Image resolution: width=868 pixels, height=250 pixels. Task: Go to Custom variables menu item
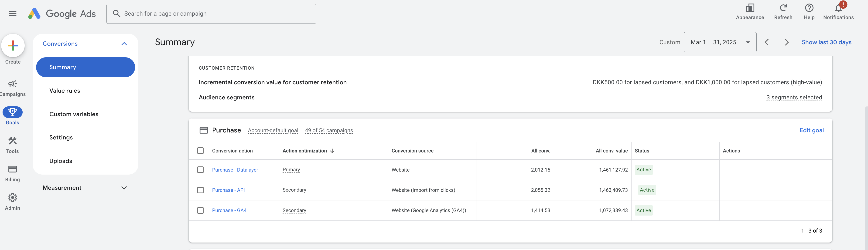pos(74,114)
